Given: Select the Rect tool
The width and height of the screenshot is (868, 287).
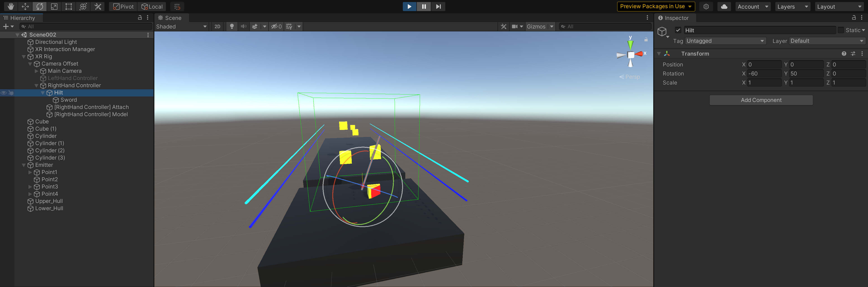Looking at the screenshot, I should point(69,6).
